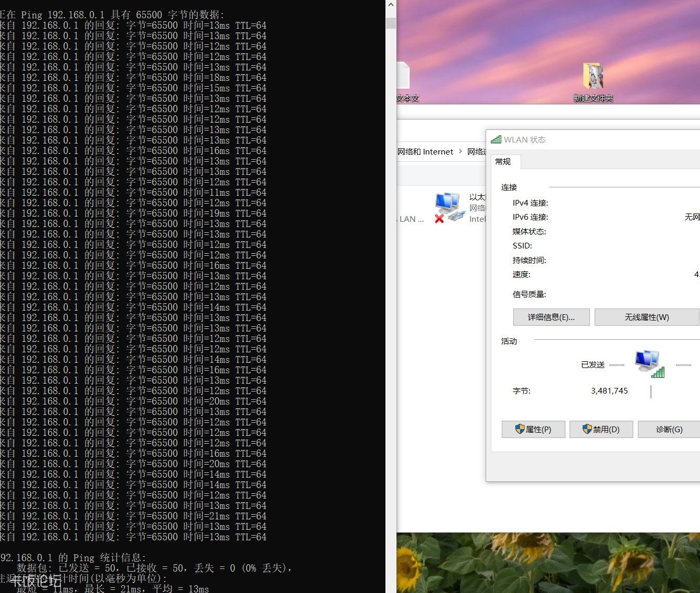Click the LAN ... adapter label
The height and width of the screenshot is (593, 700).
click(x=411, y=219)
